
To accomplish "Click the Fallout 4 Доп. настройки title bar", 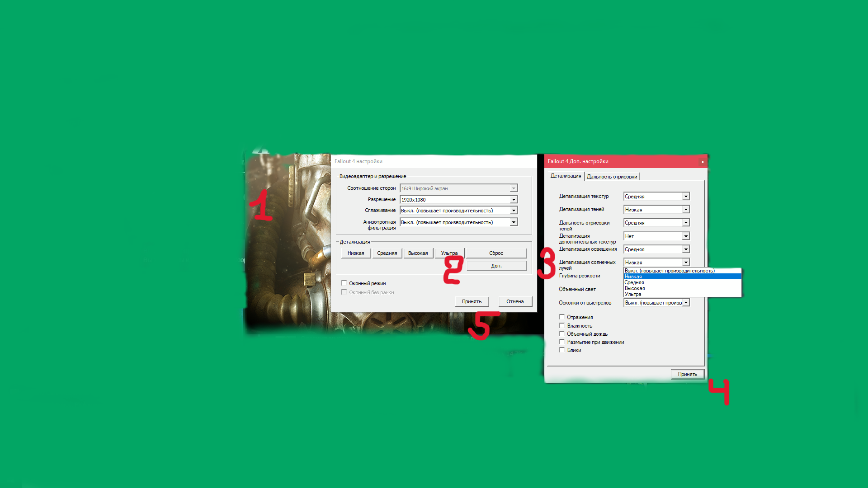I will 626,161.
